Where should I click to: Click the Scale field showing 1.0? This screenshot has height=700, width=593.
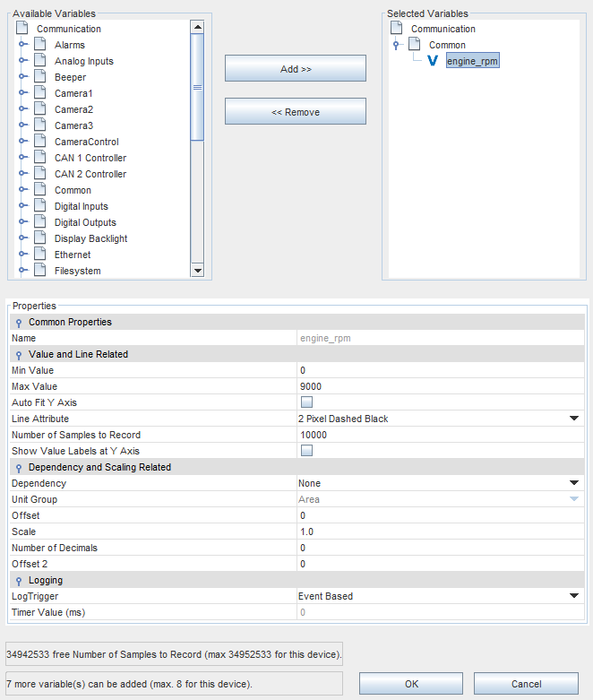[x=441, y=531]
